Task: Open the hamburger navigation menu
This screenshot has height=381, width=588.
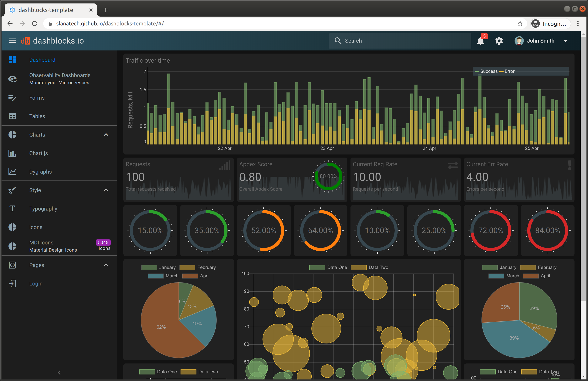Action: [x=12, y=41]
